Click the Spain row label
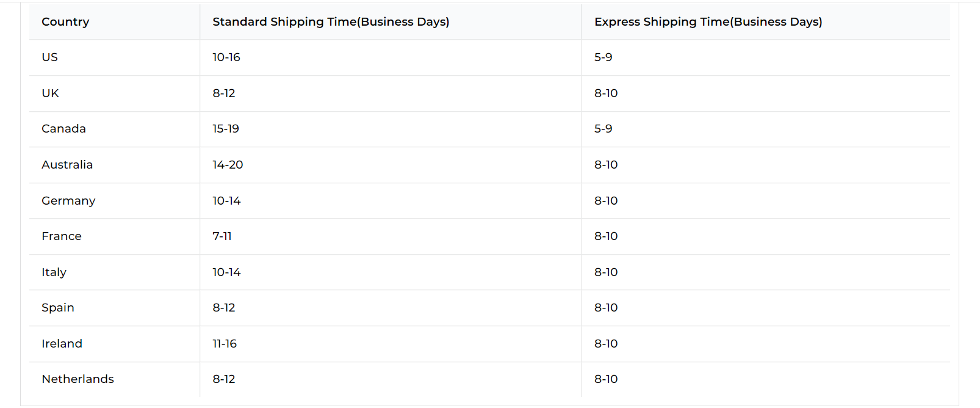 point(58,308)
